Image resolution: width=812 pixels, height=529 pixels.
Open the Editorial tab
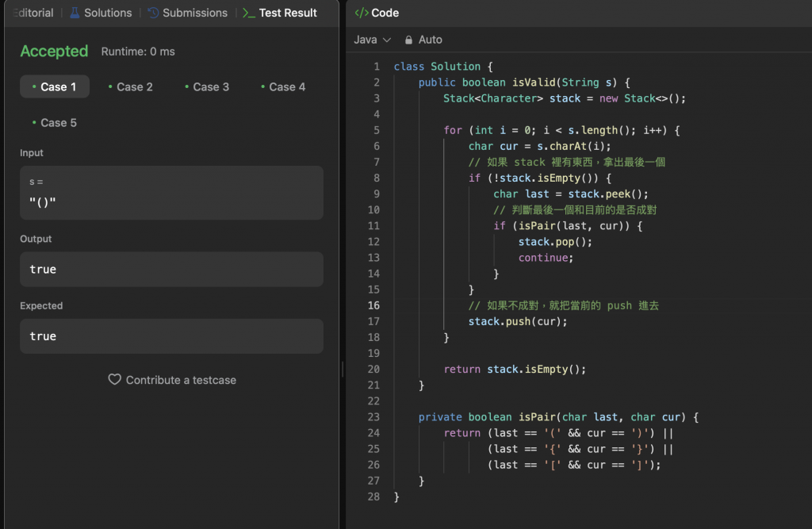pyautogui.click(x=33, y=13)
